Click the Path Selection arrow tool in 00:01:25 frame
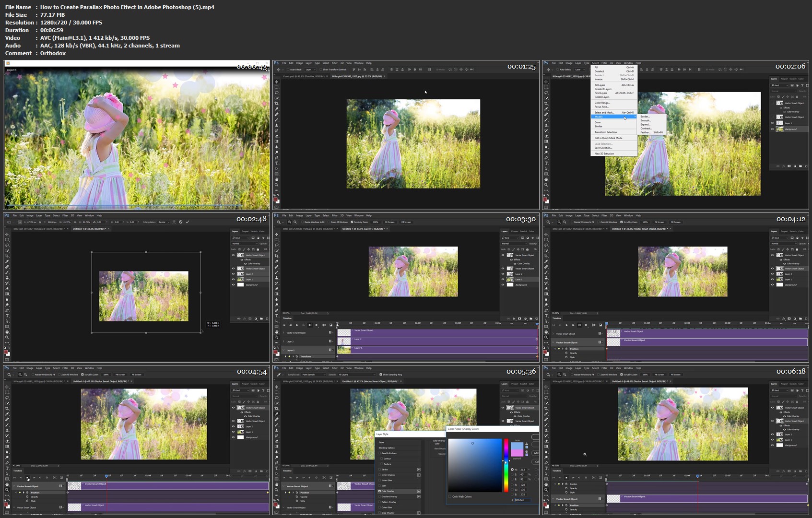Viewport: 812px width, 518px height. [x=277, y=169]
